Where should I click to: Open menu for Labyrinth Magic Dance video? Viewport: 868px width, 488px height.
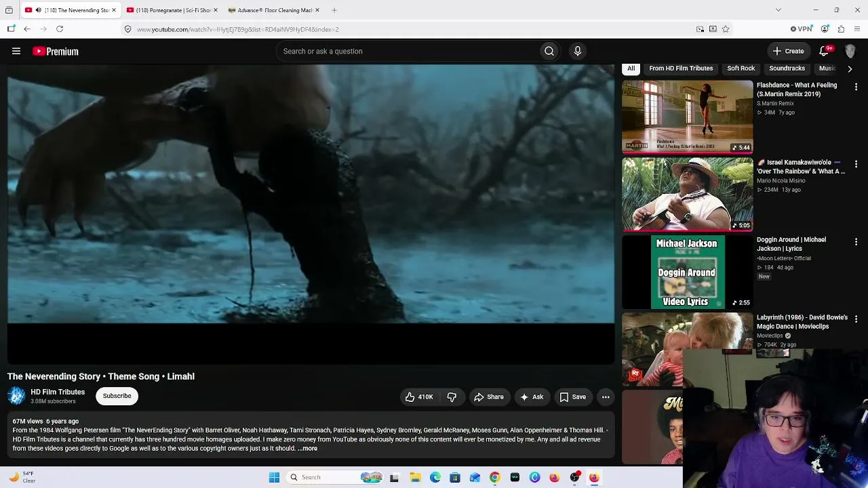tap(856, 319)
